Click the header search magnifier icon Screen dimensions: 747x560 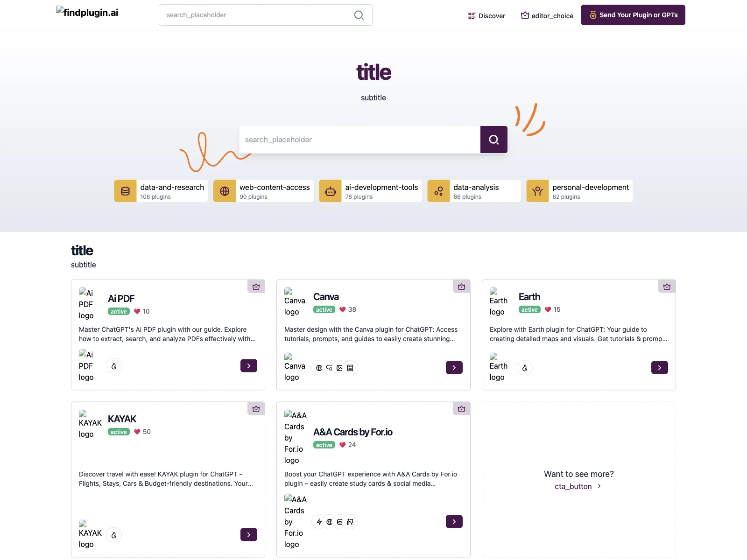[359, 15]
